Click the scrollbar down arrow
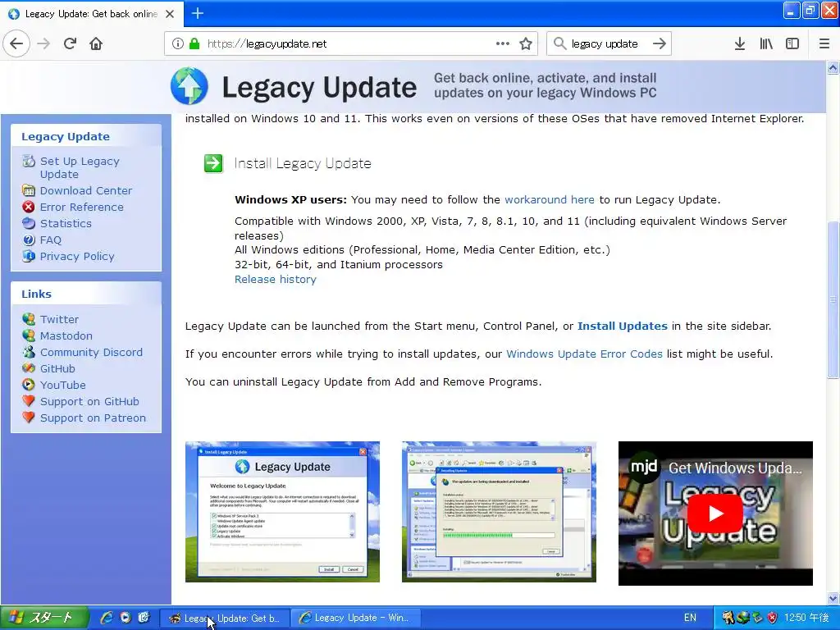The width and height of the screenshot is (840, 630). [833, 599]
